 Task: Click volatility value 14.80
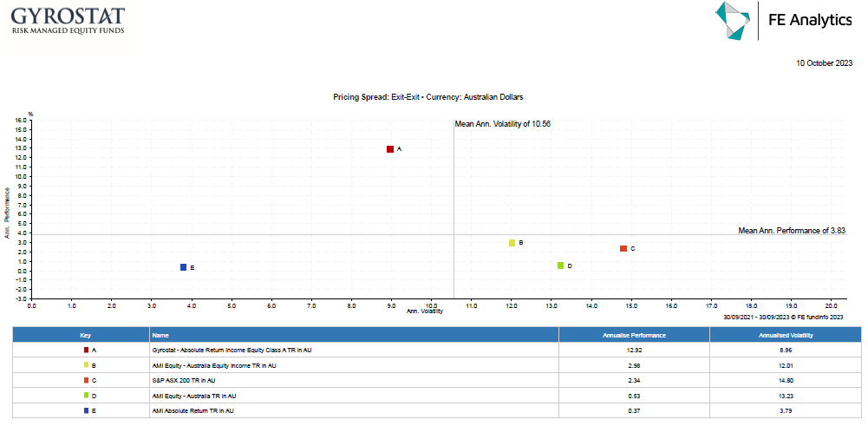[786, 381]
